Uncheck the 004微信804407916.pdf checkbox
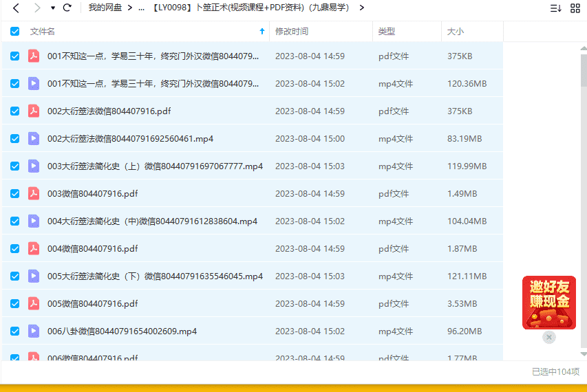587x392 pixels. [15, 248]
